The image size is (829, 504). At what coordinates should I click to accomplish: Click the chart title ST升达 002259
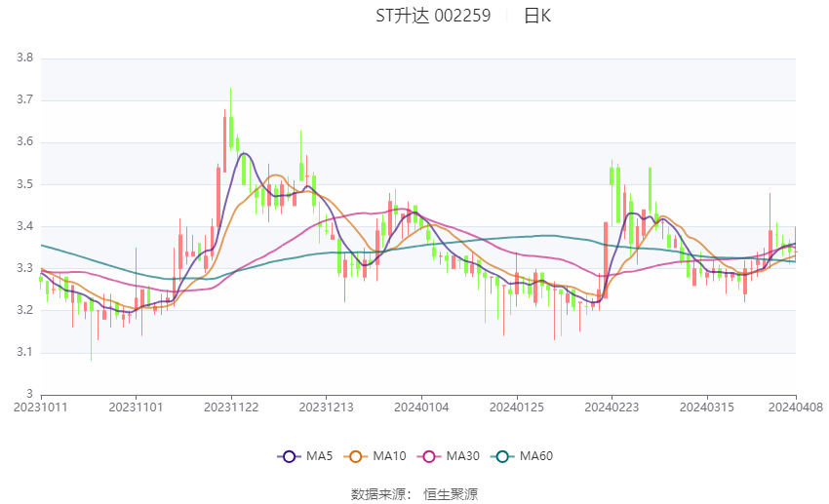tap(433, 16)
